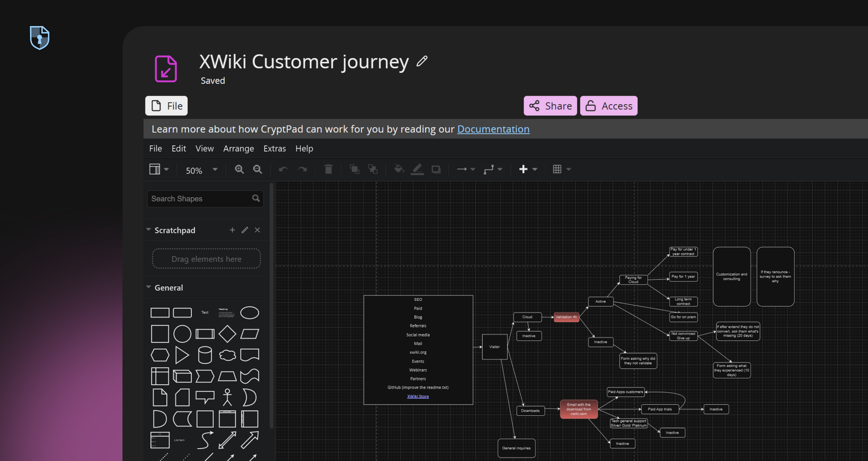Click the pencil icon to rename title
The width and height of the screenshot is (868, 461).
pyautogui.click(x=422, y=62)
